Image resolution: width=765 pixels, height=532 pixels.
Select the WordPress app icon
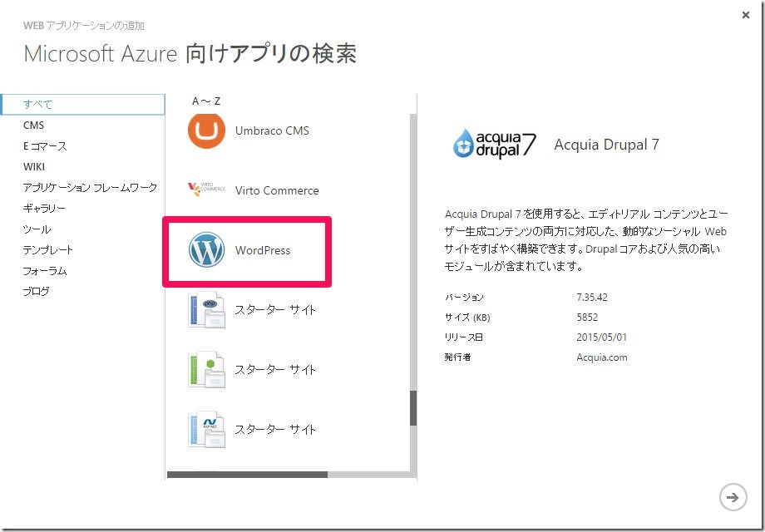point(206,248)
